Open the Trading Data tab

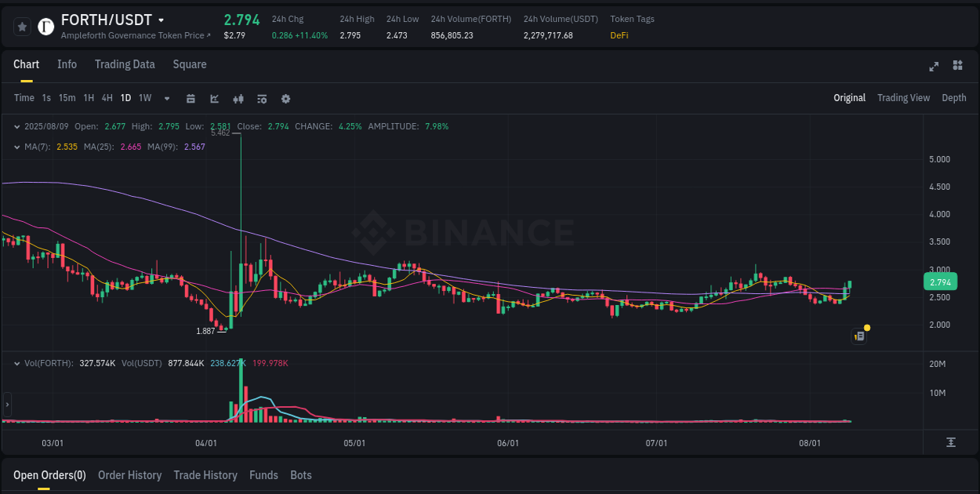point(125,64)
